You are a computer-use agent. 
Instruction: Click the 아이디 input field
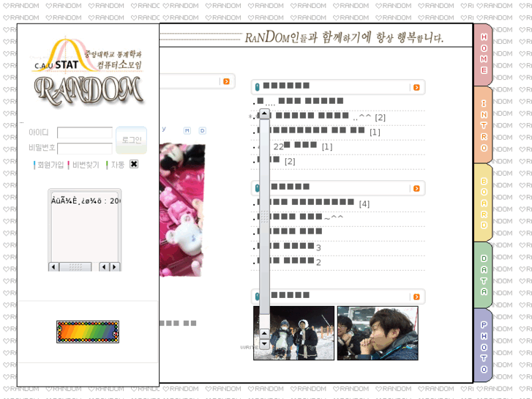point(85,133)
